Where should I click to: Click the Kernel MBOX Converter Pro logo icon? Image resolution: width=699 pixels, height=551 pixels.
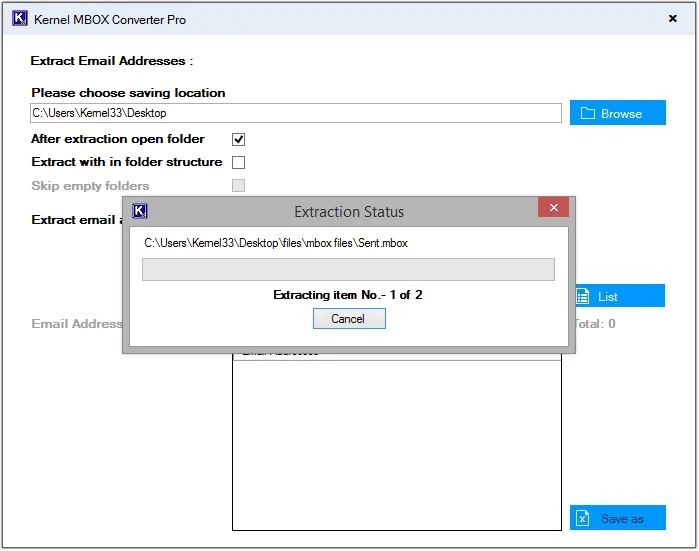(20, 19)
